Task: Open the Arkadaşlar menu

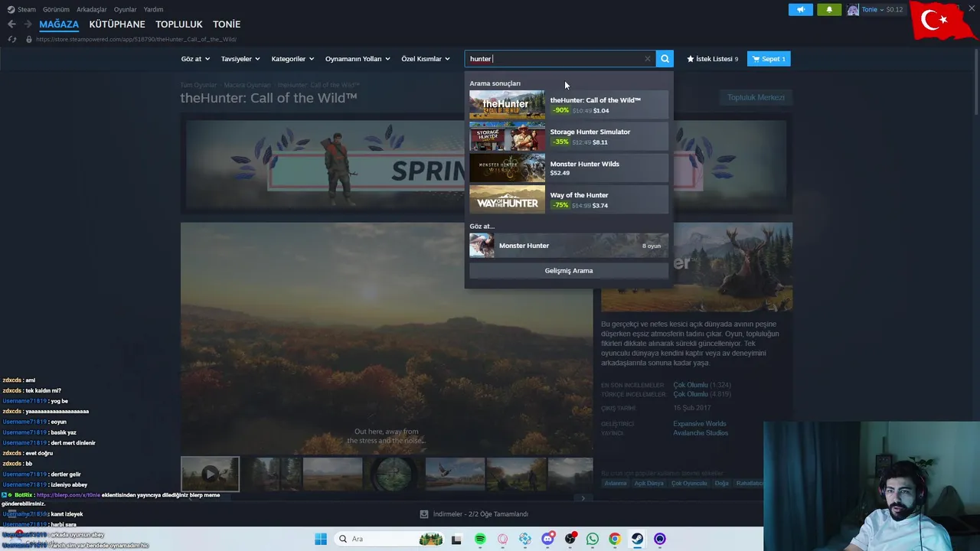Action: pos(92,9)
